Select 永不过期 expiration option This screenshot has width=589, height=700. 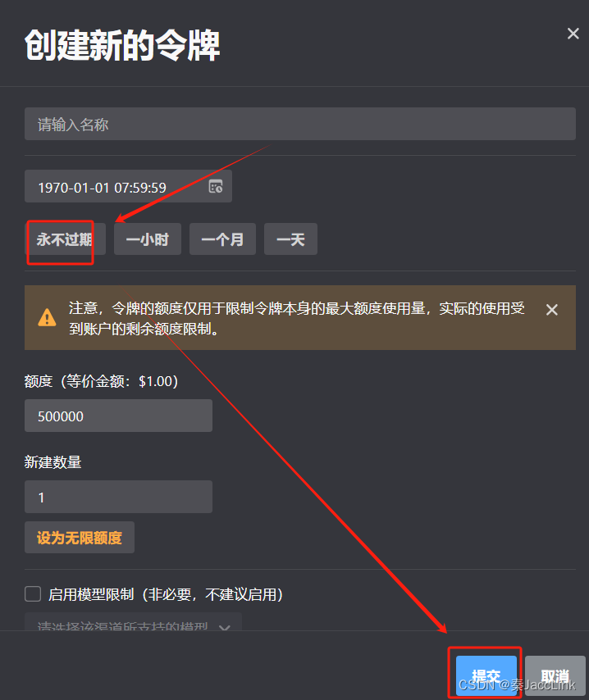65,239
